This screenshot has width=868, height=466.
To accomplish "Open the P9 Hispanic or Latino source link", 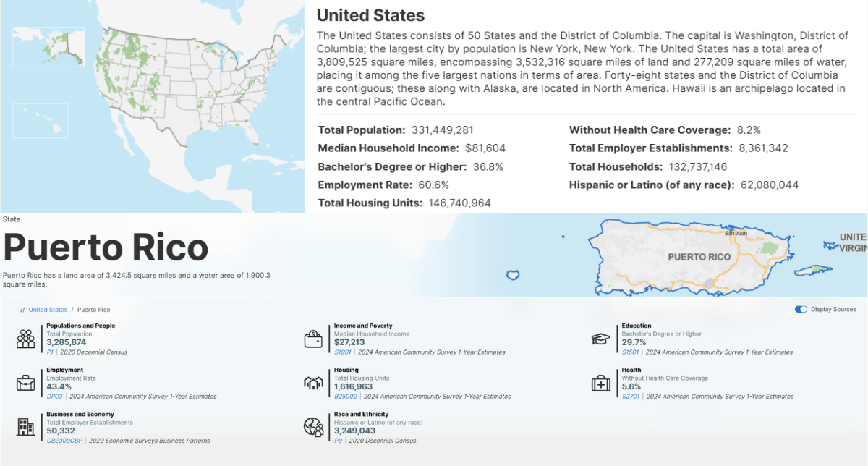I will (338, 441).
